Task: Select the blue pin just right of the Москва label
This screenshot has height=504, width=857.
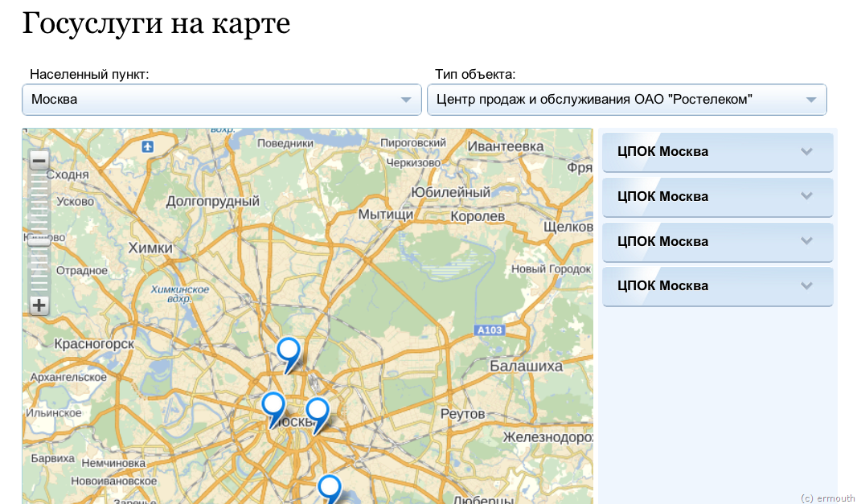Action: click(318, 415)
